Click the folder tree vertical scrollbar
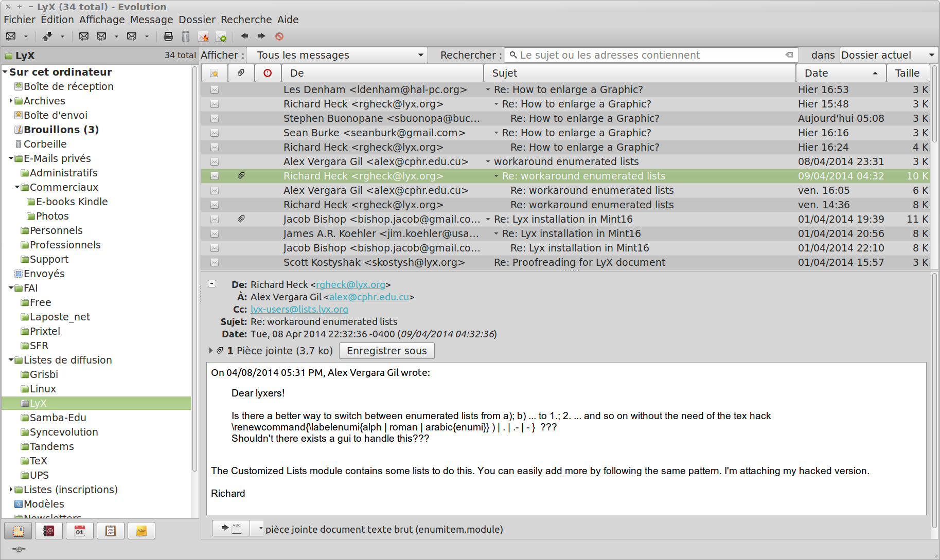 pos(194,267)
